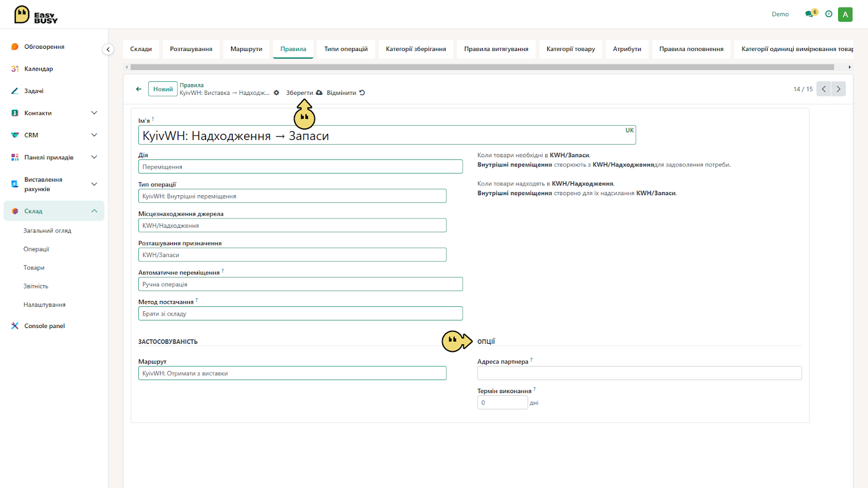
Task: Open the Обговорення sidebar icon
Action: coord(15,47)
